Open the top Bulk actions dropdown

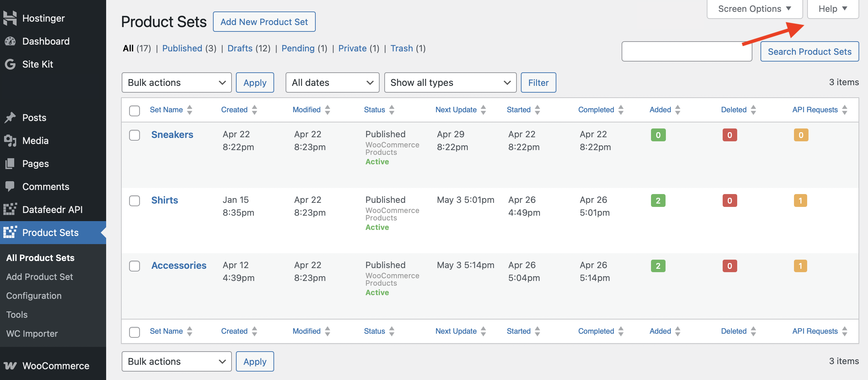176,82
